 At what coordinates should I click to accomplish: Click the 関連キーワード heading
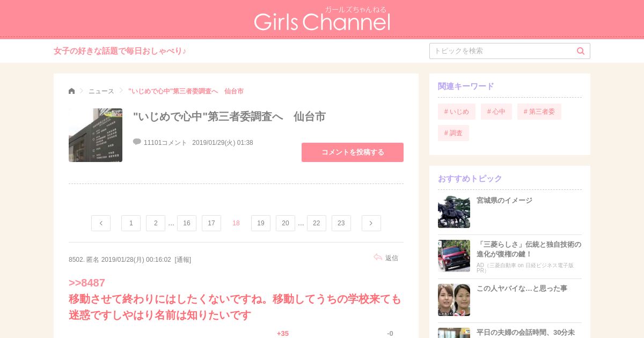[466, 86]
